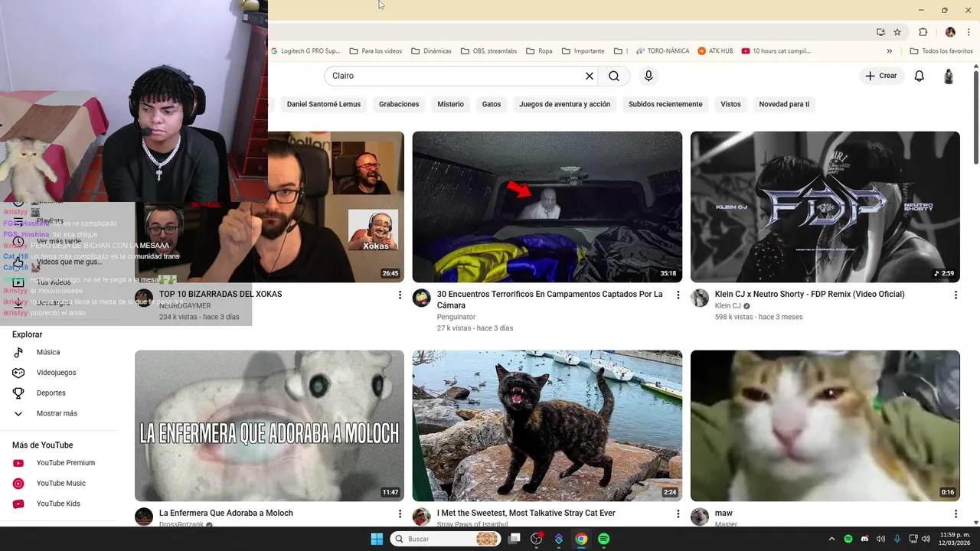This screenshot has height=551, width=980.
Task: Open the ATK HUB bookmark
Action: 715,51
